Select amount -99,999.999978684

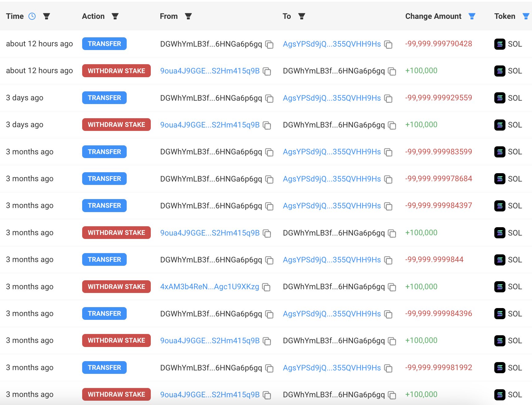439,179
